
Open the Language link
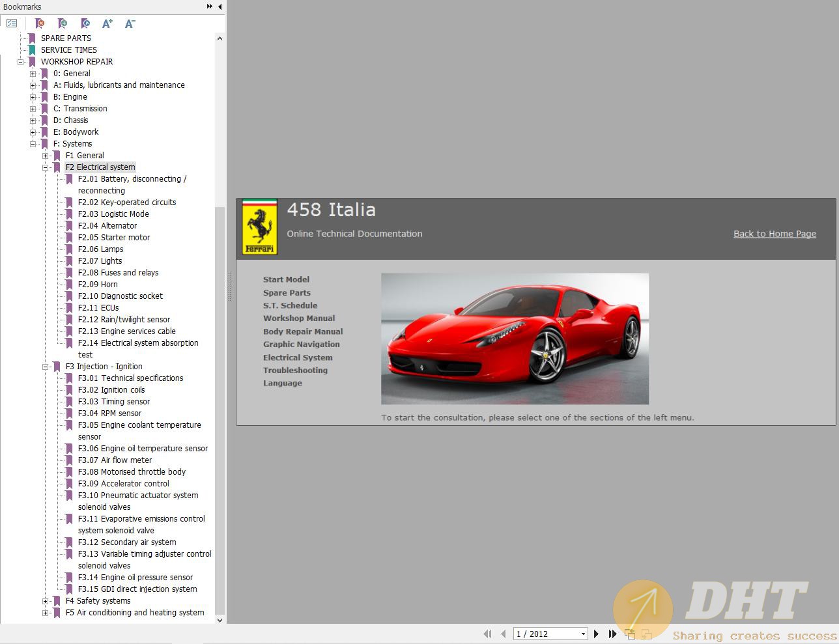coord(283,384)
